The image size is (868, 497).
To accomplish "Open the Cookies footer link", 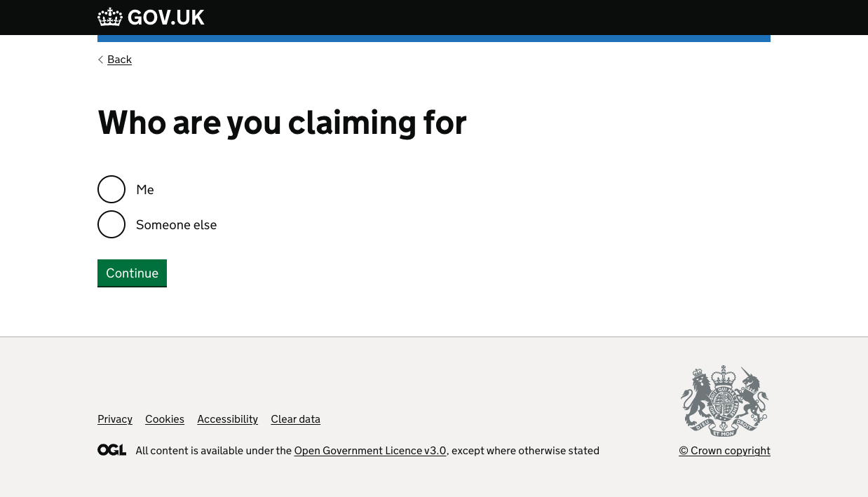I will coord(165,419).
